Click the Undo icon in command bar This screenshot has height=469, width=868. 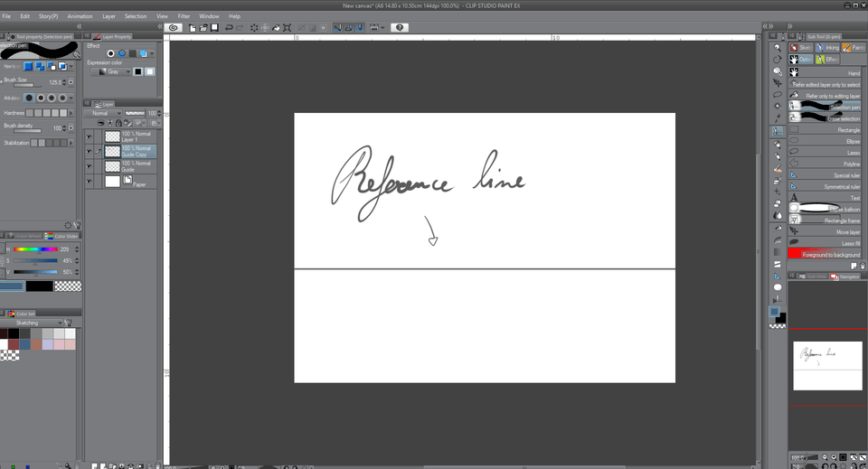(x=229, y=28)
